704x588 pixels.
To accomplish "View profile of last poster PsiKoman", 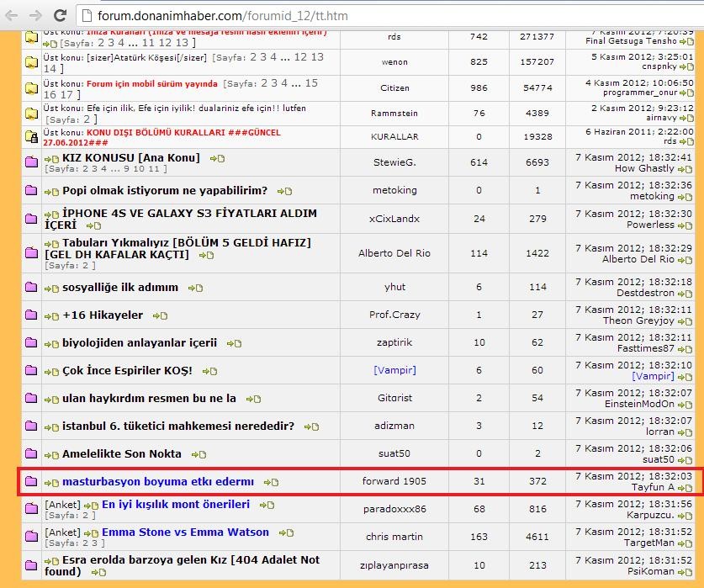I will coord(651,571).
